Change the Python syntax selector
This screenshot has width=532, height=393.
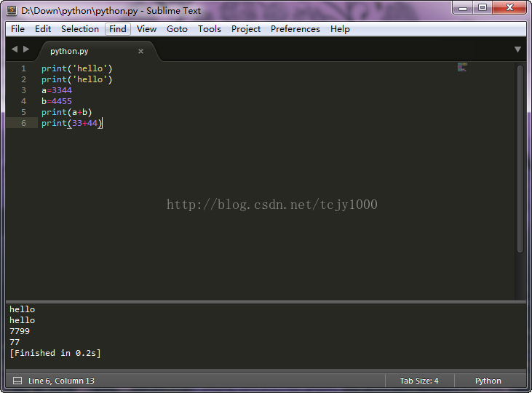coord(488,381)
